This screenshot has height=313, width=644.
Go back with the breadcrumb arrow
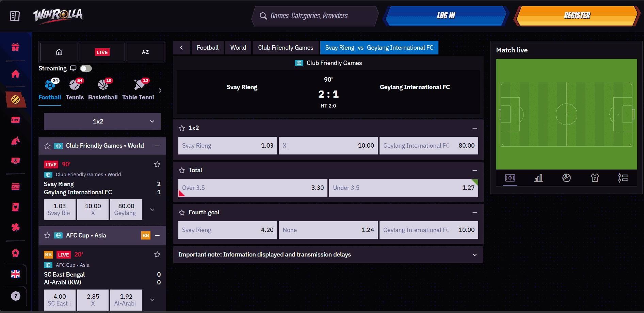tap(181, 48)
